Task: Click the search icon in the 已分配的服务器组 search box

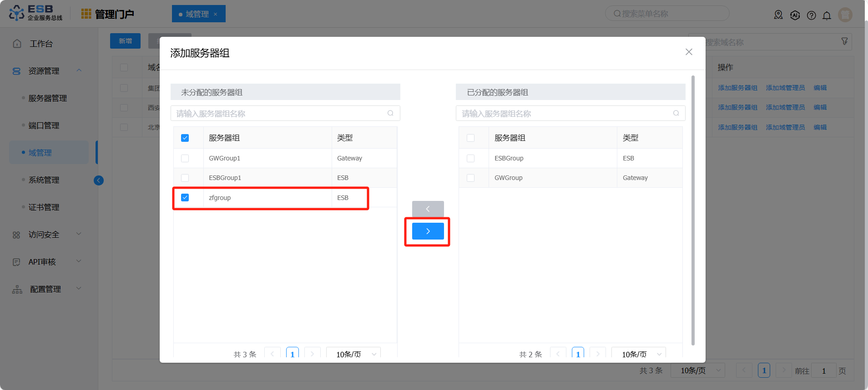Action: coord(676,113)
